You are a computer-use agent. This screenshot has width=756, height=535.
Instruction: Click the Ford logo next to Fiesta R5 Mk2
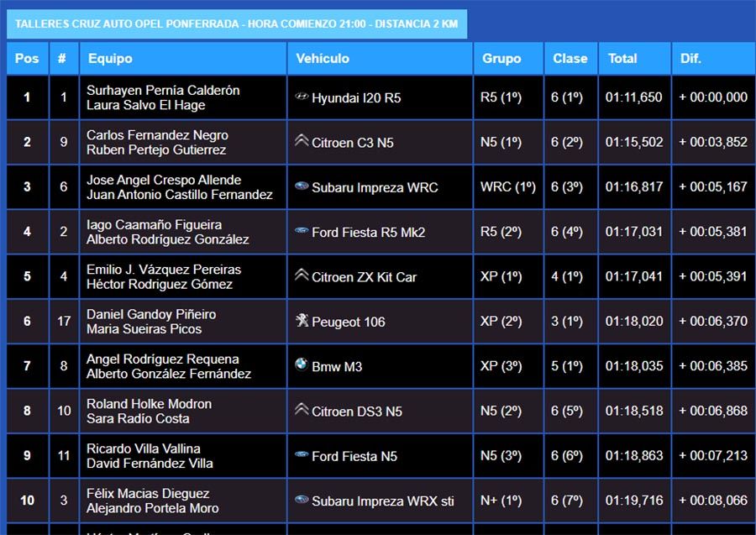click(x=302, y=231)
